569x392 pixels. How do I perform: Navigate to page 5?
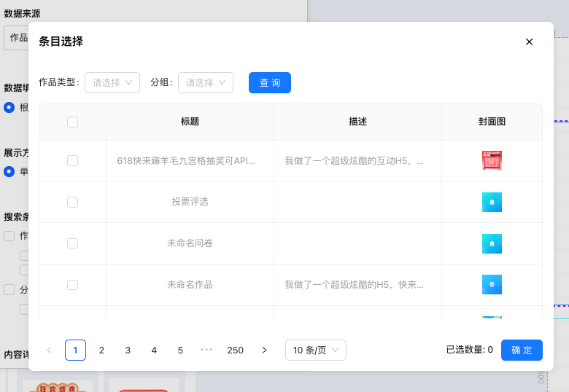(x=180, y=350)
